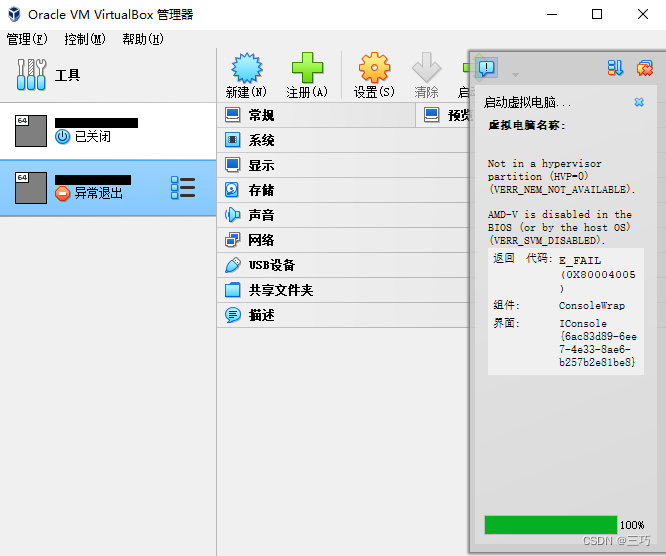Open the 系统 system section
The image size is (666, 556).
coord(343,140)
